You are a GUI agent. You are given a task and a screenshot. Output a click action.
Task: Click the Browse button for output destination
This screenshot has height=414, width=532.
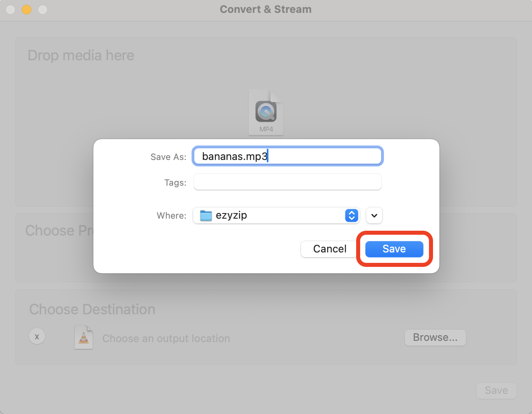click(x=435, y=338)
